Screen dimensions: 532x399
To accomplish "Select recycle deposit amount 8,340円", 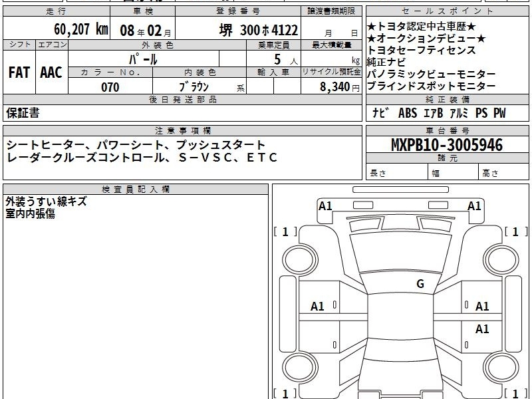I will 340,87.
